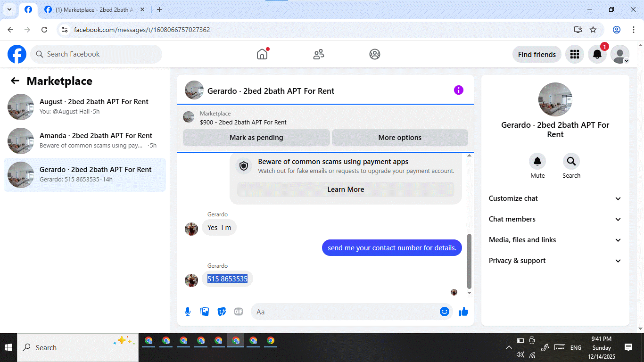Click the chat scrollbar thumb
The image size is (644, 362).
pos(469,261)
